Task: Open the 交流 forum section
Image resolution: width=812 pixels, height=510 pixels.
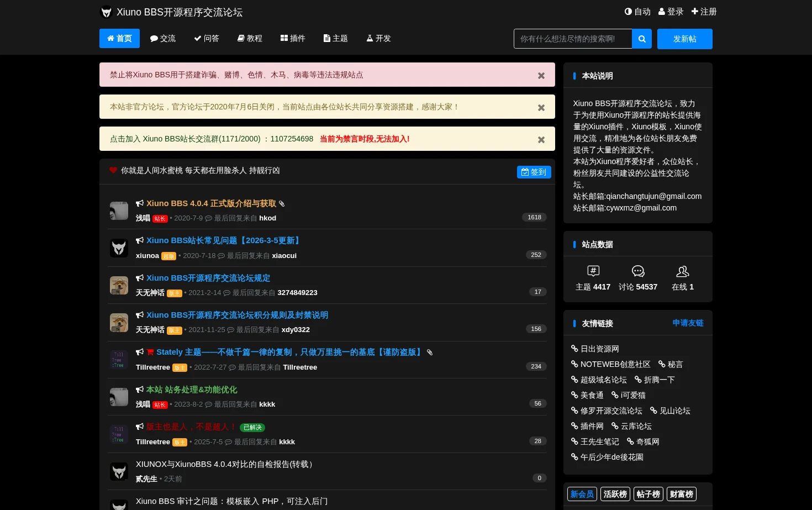Action: tap(163, 39)
